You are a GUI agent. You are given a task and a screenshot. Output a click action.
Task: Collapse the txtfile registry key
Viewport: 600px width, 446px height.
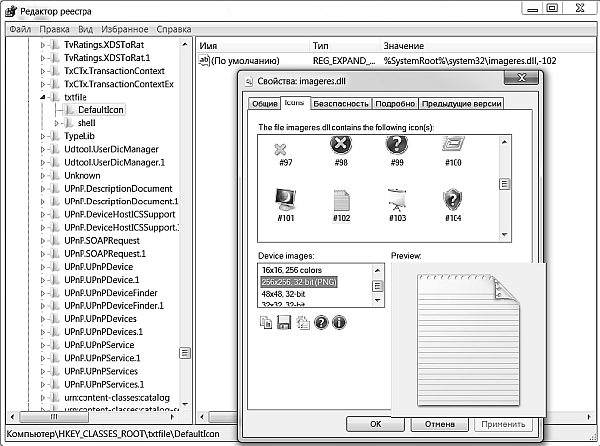(43, 97)
